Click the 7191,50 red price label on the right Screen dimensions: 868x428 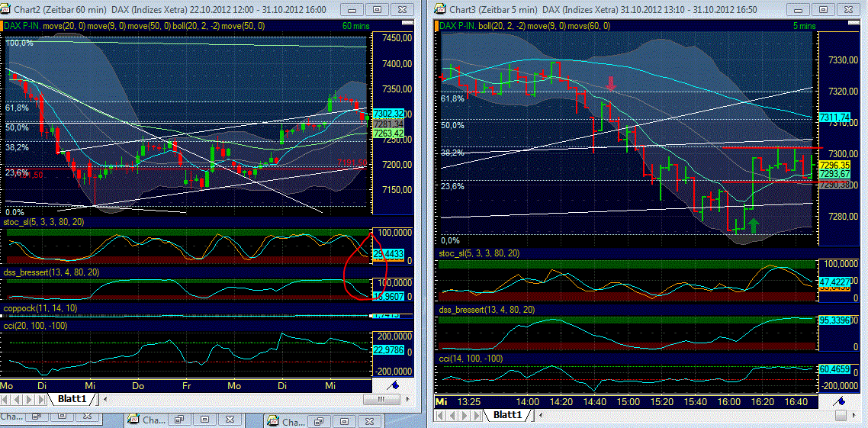[352, 163]
